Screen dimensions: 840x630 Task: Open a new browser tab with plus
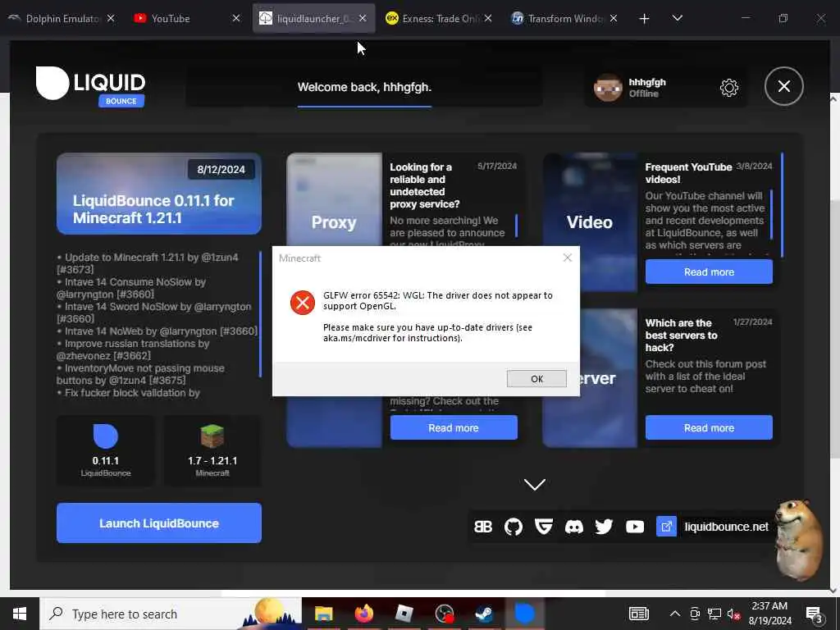click(645, 19)
